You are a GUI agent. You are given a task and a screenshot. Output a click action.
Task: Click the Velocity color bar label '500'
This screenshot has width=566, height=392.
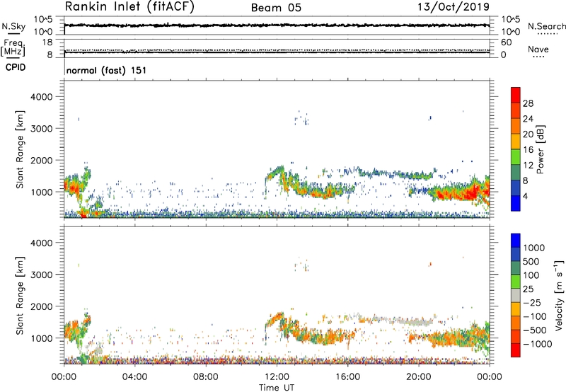click(531, 261)
